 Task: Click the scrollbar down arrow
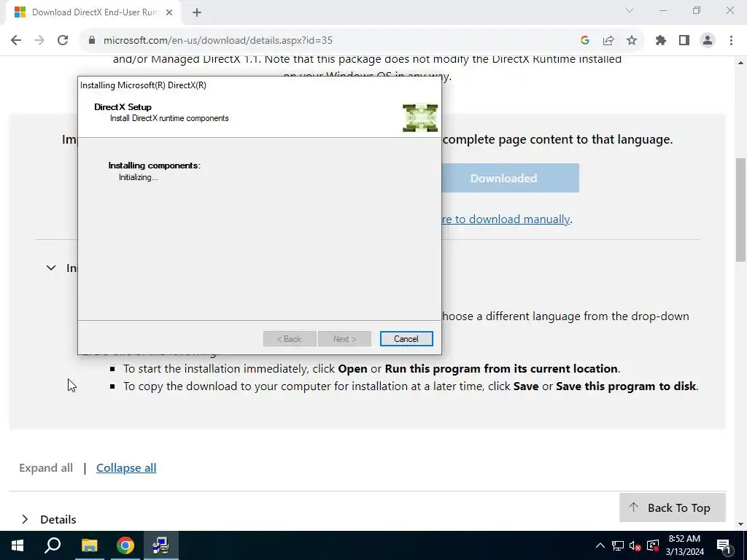click(741, 525)
